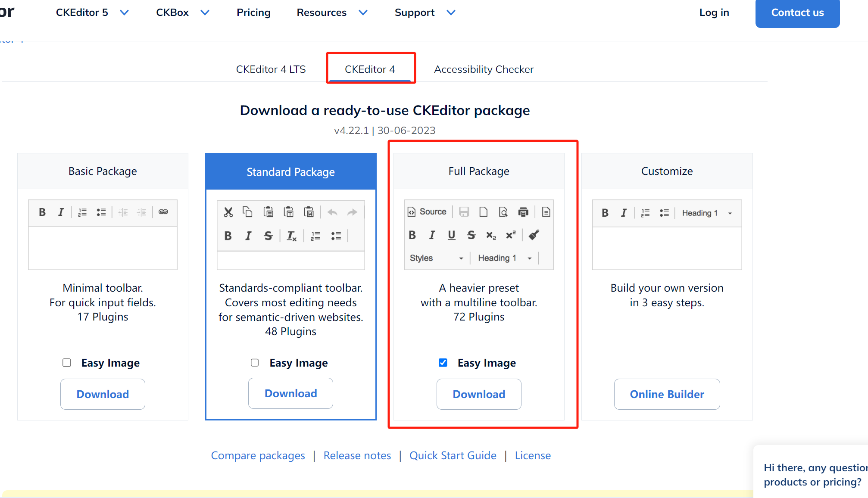This screenshot has width=868, height=498.
Task: Open the Compare packages link
Action: [258, 455]
